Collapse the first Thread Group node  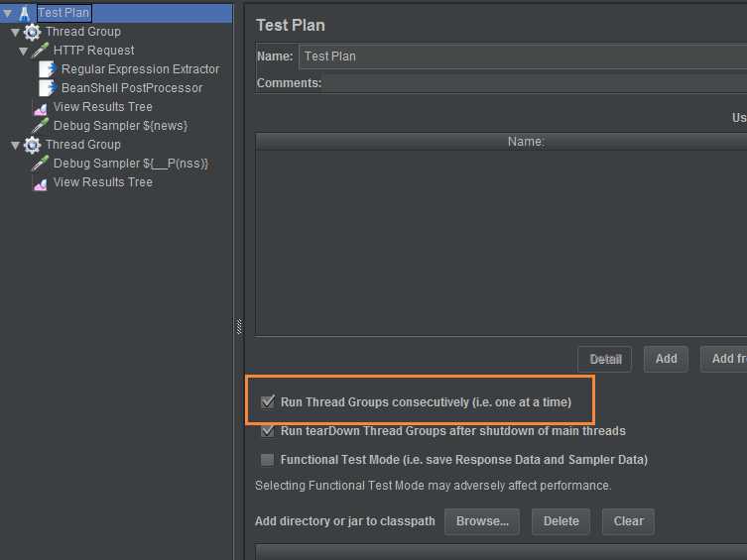point(15,33)
